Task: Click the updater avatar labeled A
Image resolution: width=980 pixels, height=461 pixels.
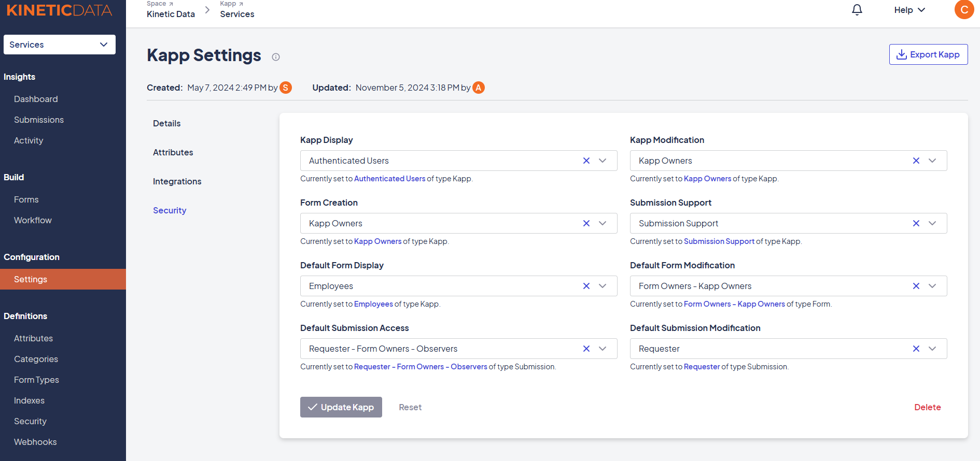Action: [479, 88]
